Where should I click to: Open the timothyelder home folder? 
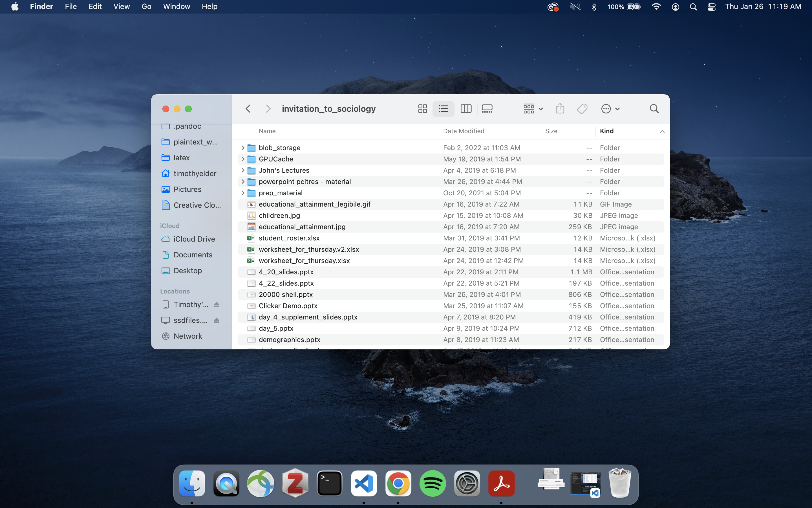(x=189, y=173)
